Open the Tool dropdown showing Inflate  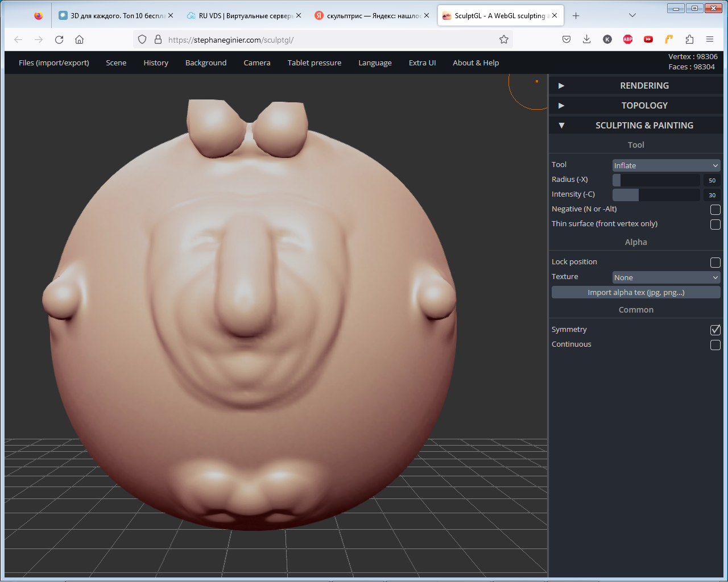point(666,165)
